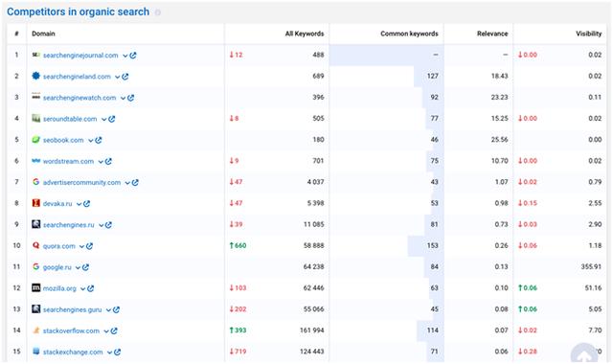This screenshot has height=364, width=613.
Task: Open external link icon for wordstream.com
Action: [108, 161]
